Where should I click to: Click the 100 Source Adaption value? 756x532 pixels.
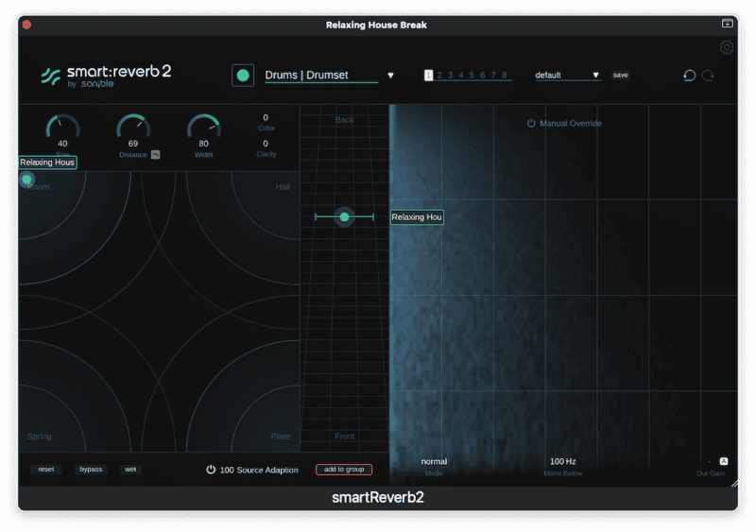tap(227, 470)
